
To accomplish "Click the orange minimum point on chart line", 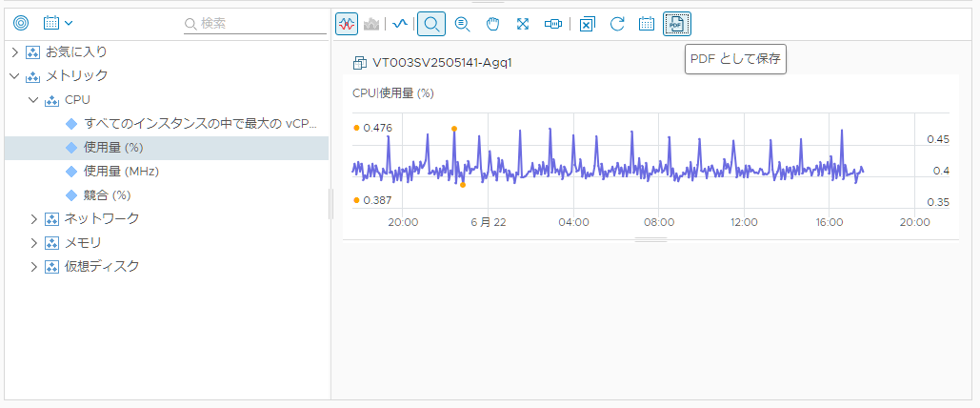I will click(x=463, y=185).
